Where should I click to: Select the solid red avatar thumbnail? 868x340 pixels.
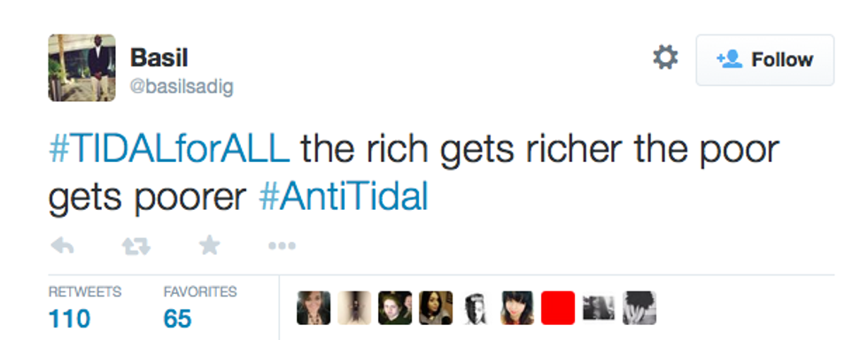(558, 308)
